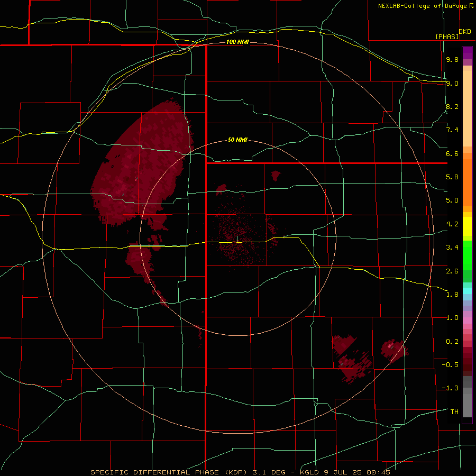Click the 5.0 scale label
Viewport: 476px width, 476px height.
(x=452, y=200)
